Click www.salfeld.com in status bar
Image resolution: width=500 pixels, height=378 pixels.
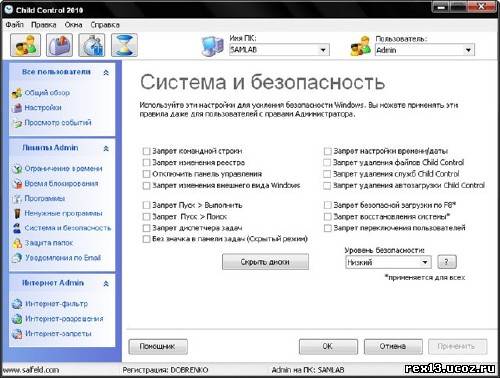tap(31, 370)
